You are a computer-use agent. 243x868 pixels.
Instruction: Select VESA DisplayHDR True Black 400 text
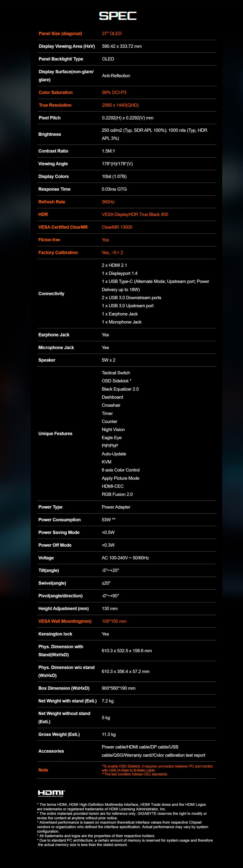(x=135, y=214)
